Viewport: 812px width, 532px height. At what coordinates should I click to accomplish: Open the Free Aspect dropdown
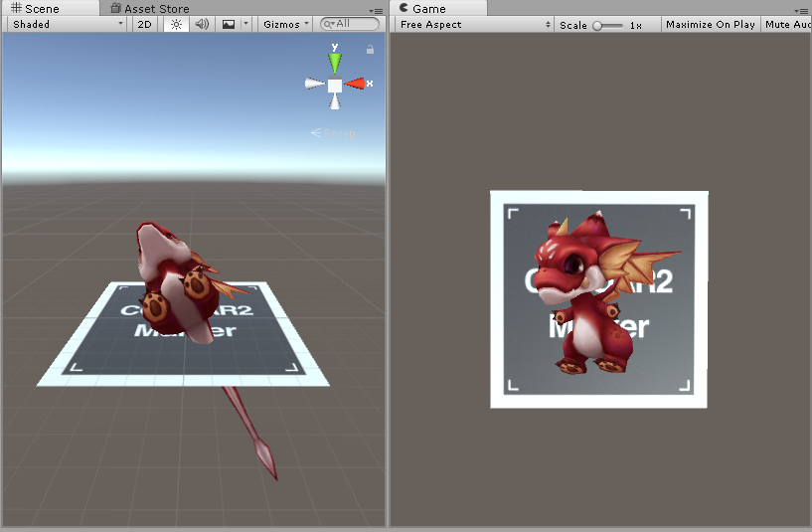click(x=474, y=24)
